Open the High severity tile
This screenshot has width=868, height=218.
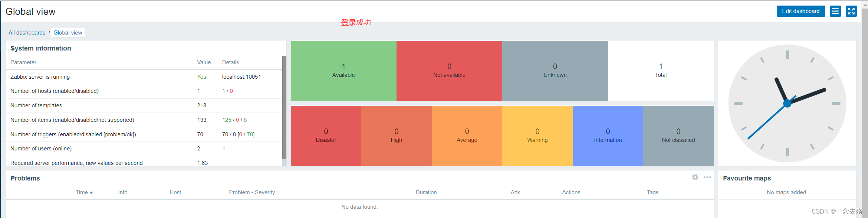click(396, 136)
